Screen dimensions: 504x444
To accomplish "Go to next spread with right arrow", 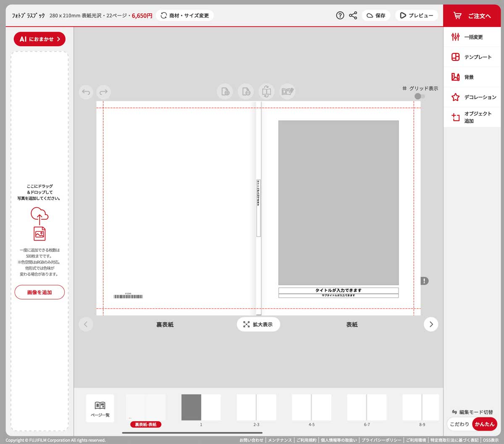I will (431, 324).
